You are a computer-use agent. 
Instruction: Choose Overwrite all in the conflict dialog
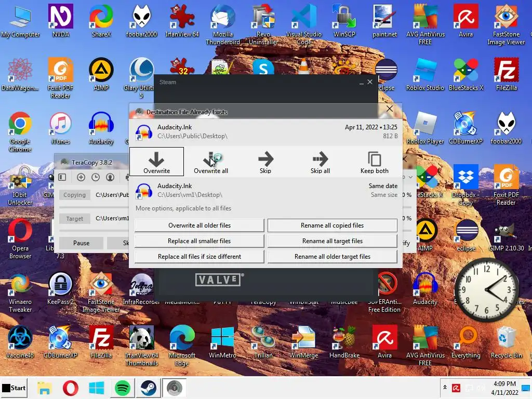[211, 162]
